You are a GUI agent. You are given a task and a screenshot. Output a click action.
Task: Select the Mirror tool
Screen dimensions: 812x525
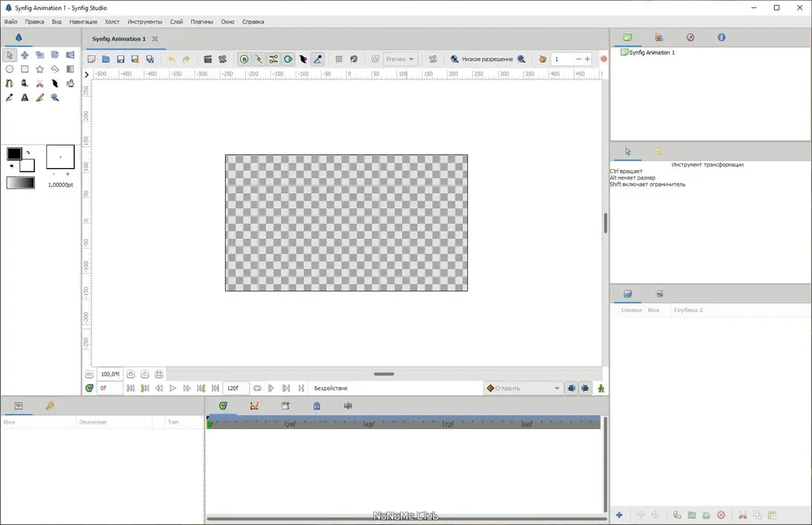[70, 55]
